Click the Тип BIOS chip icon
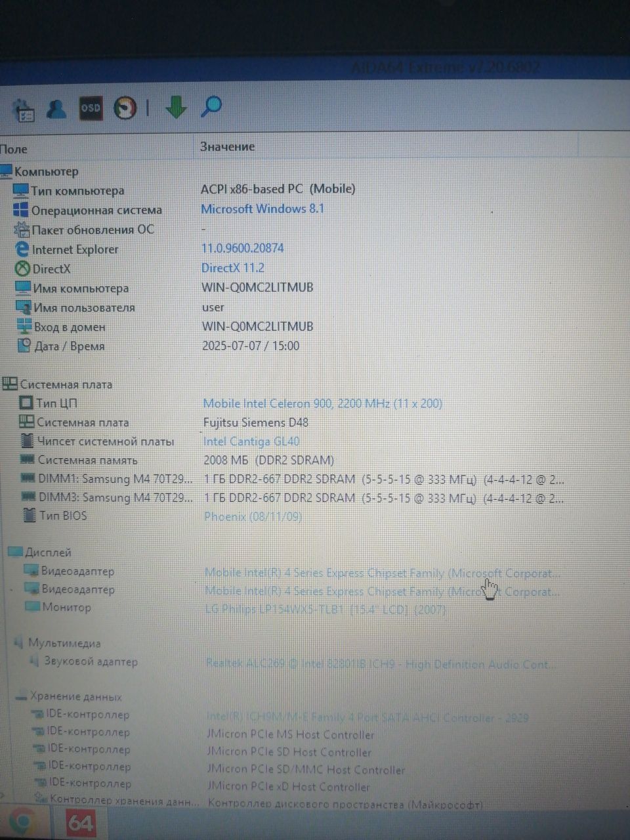The image size is (630, 840). click(x=29, y=515)
